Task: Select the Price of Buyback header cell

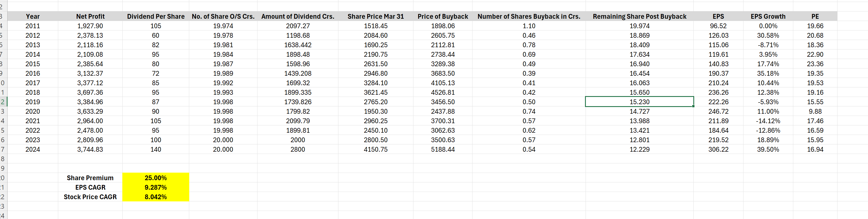Action: 443,16
